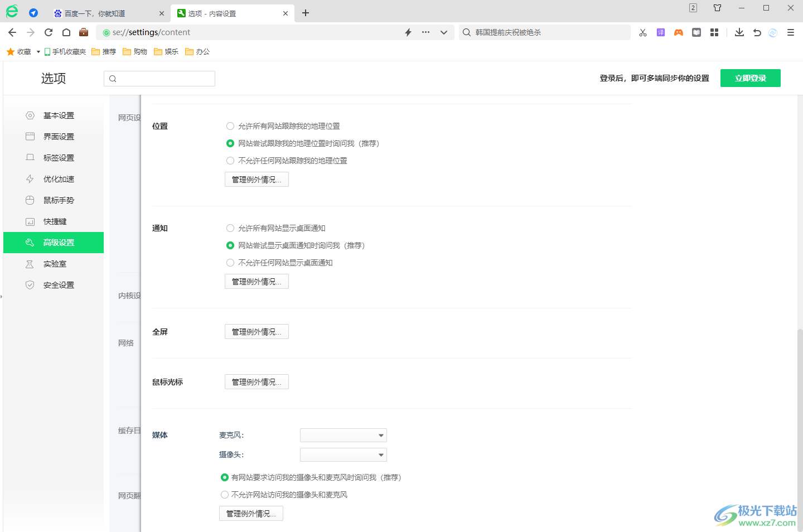Open the 购物 bookmarks folder
Image resolution: width=803 pixels, height=532 pixels.
135,51
